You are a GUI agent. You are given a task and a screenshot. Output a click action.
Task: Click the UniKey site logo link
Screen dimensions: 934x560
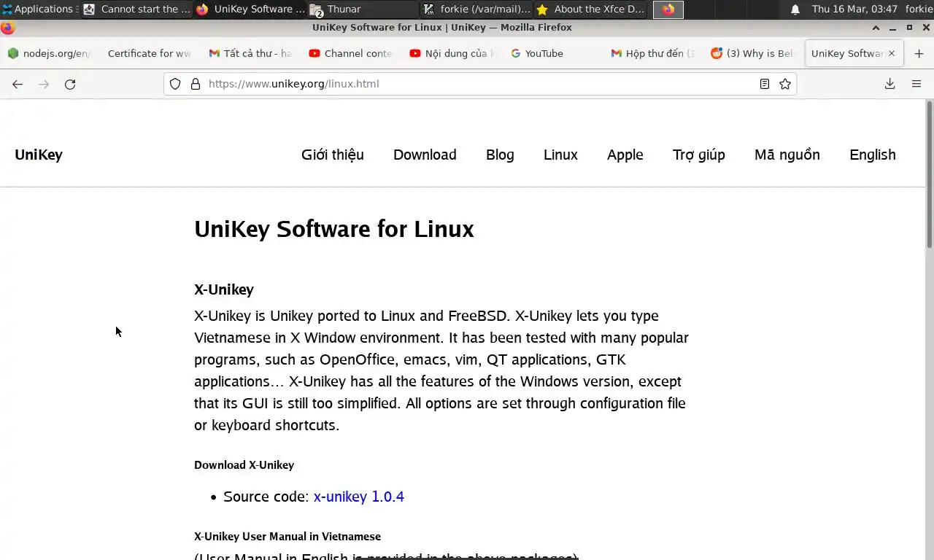pyautogui.click(x=39, y=155)
